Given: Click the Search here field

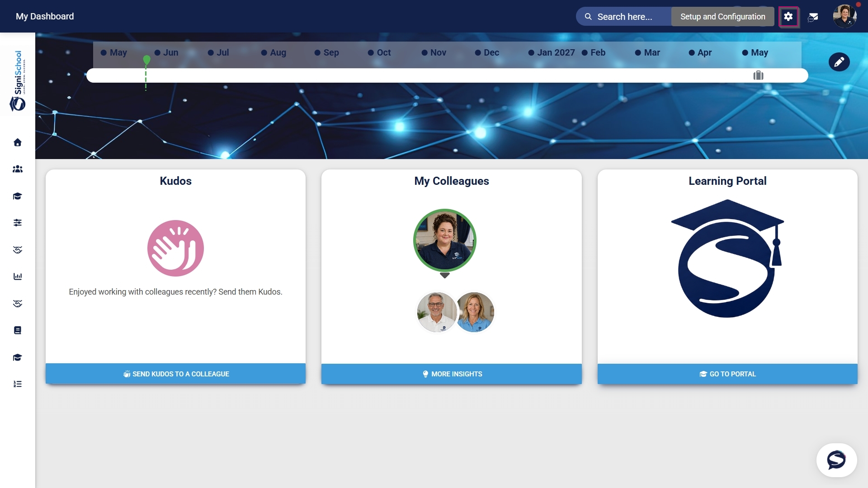Looking at the screenshot, I should (624, 17).
